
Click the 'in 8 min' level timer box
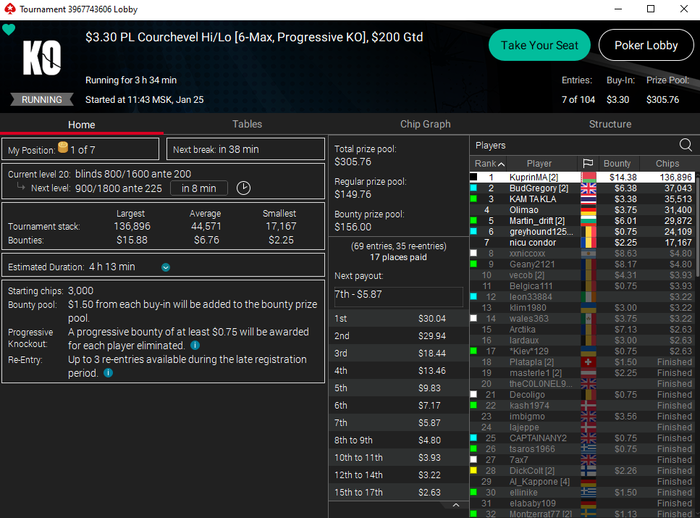coord(199,188)
